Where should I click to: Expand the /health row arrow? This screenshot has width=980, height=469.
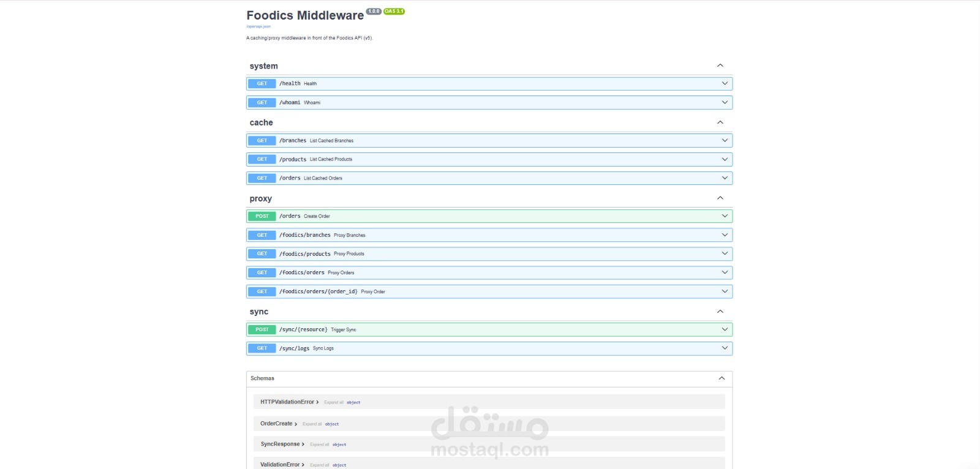pyautogui.click(x=725, y=83)
